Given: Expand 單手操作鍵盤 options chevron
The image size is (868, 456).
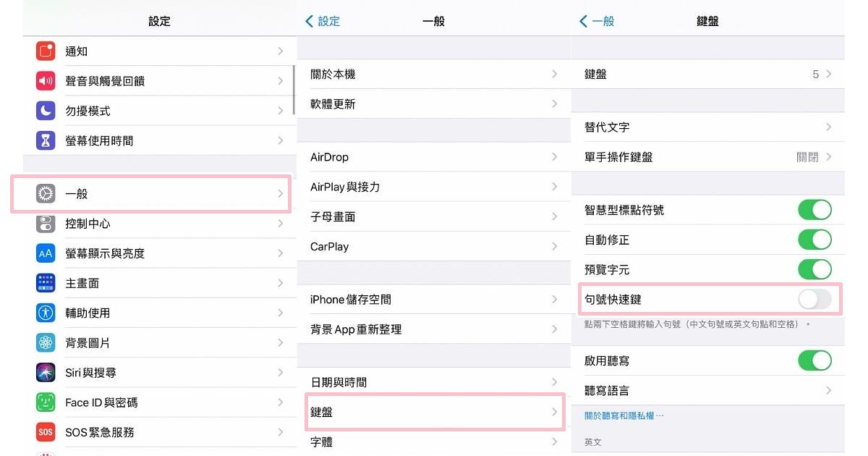Looking at the screenshot, I should tap(829, 157).
